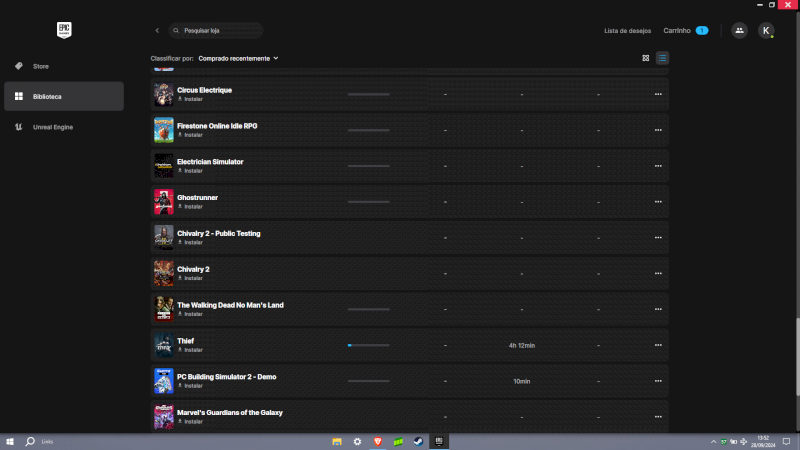Switch library to grid view
800x450 pixels.
click(x=645, y=58)
